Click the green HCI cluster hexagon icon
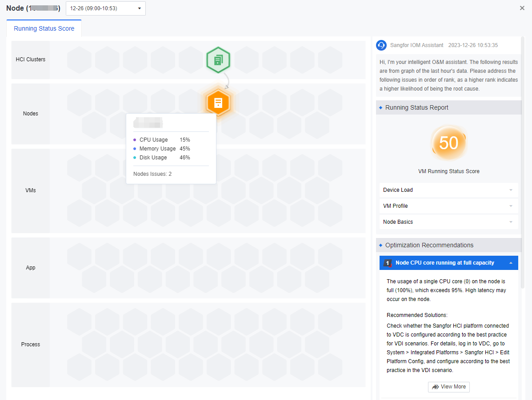Screen dimensions: 532x400 pos(218,60)
